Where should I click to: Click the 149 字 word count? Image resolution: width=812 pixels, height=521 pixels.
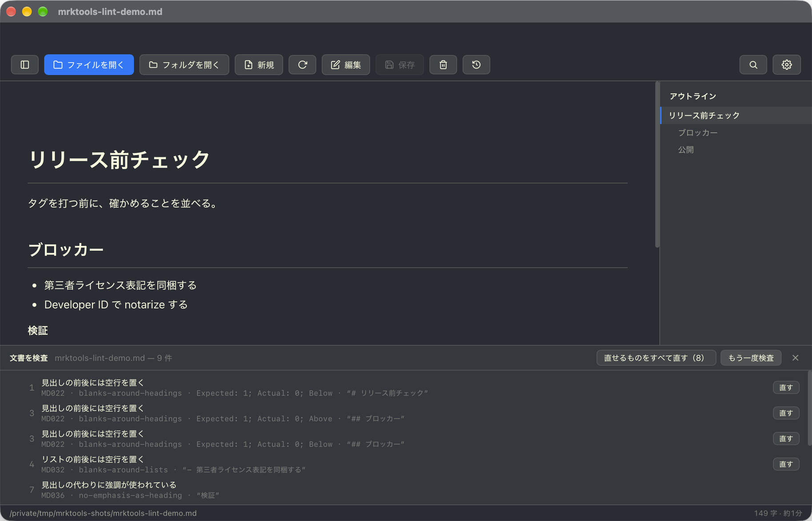pos(766,513)
